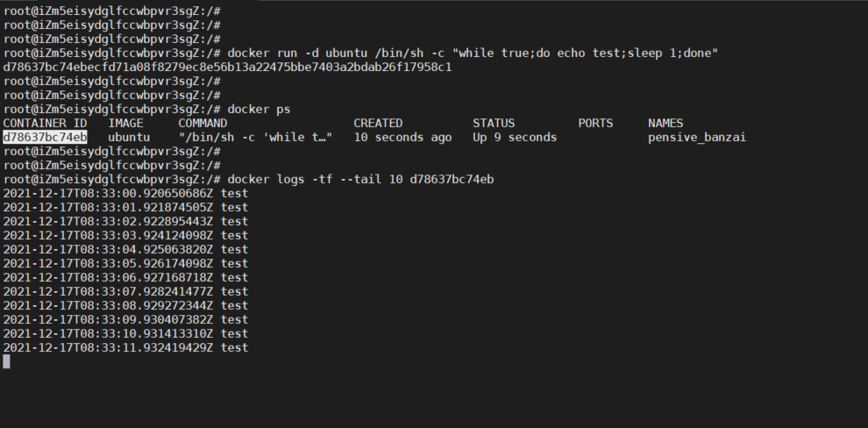The width and height of the screenshot is (868, 428).
Task: Click the 'docker ps' command text
Action: [x=259, y=109]
